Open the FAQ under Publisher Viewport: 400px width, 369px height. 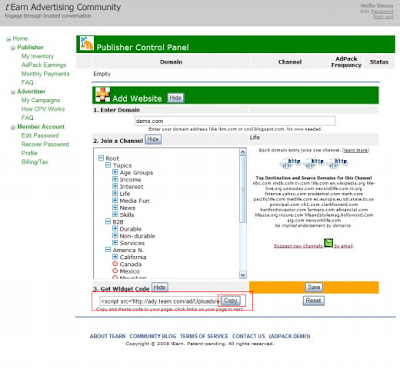(27, 82)
